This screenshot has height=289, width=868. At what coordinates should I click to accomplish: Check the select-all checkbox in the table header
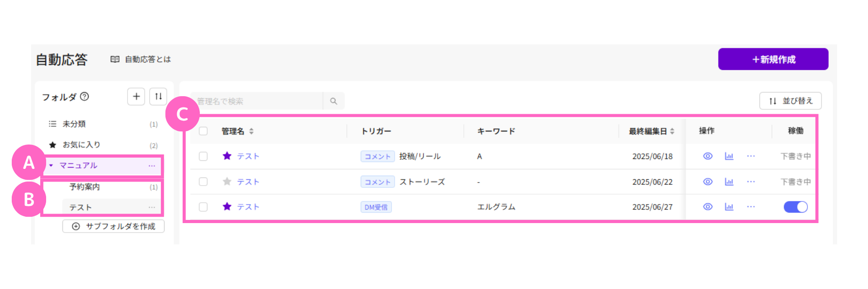click(x=203, y=131)
